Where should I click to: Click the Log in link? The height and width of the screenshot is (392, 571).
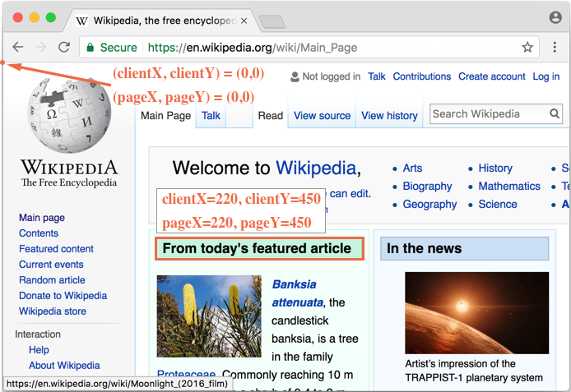(545, 76)
